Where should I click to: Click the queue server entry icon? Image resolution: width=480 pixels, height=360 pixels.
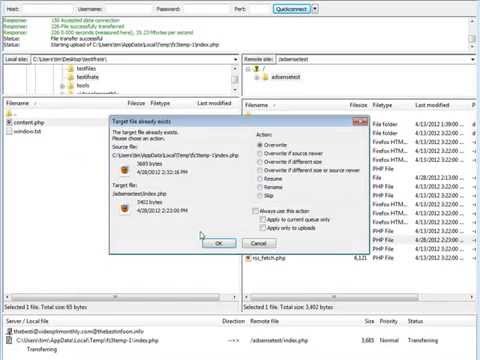tap(9, 331)
